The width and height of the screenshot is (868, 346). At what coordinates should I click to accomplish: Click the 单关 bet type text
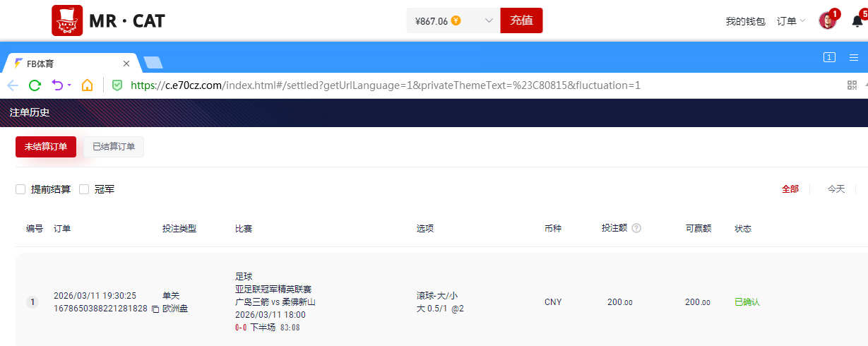171,296
